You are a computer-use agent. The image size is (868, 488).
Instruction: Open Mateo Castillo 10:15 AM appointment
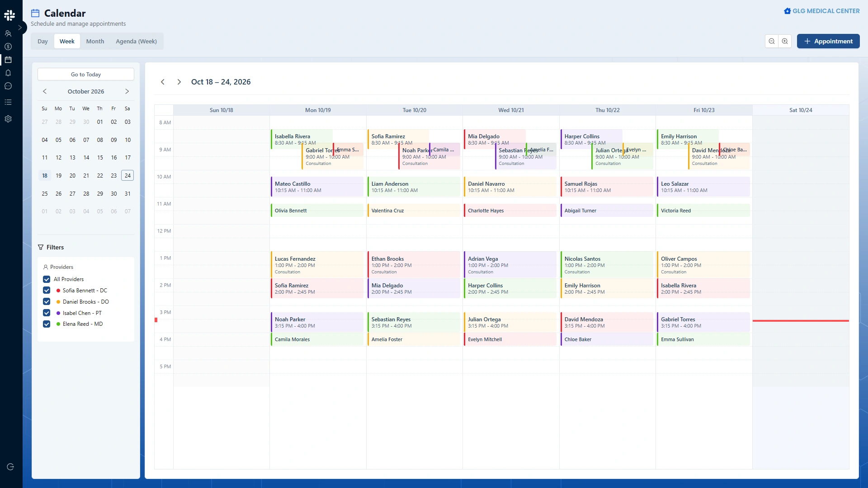point(317,187)
